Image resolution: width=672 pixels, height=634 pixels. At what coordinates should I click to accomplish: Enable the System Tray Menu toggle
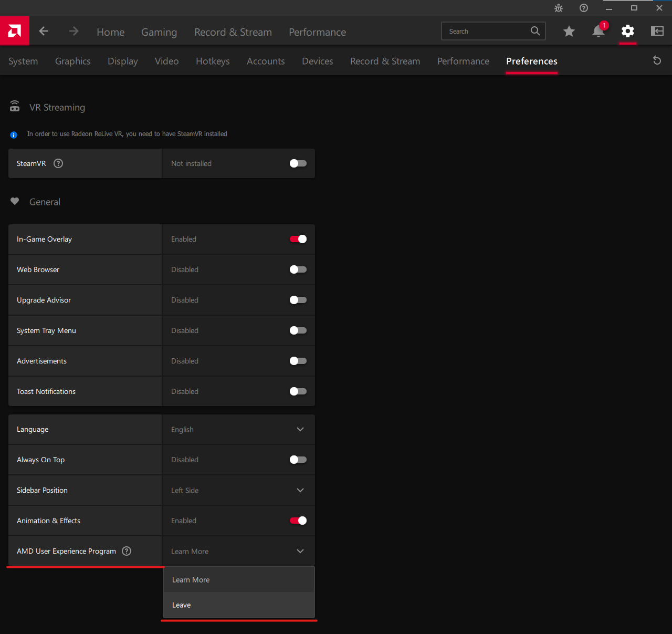(x=298, y=330)
